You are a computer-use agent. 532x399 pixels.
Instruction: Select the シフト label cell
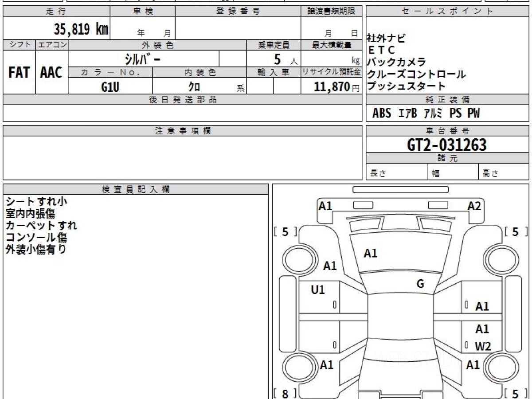(x=19, y=45)
